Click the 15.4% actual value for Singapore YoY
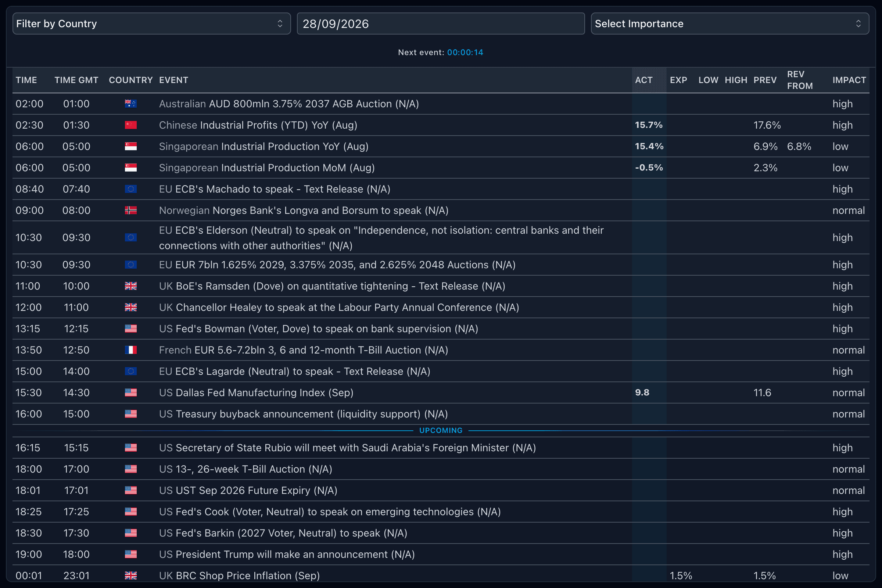The height and width of the screenshot is (588, 882). pos(649,146)
